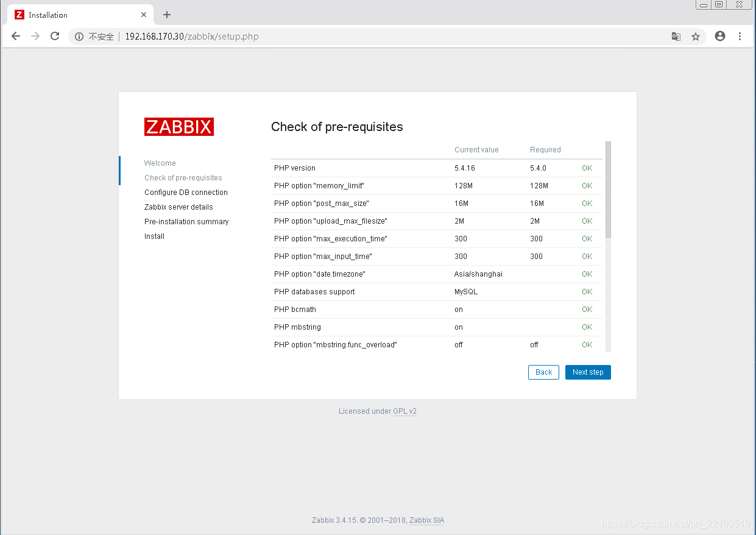
Task: Click the browser forward arrow
Action: click(x=35, y=37)
